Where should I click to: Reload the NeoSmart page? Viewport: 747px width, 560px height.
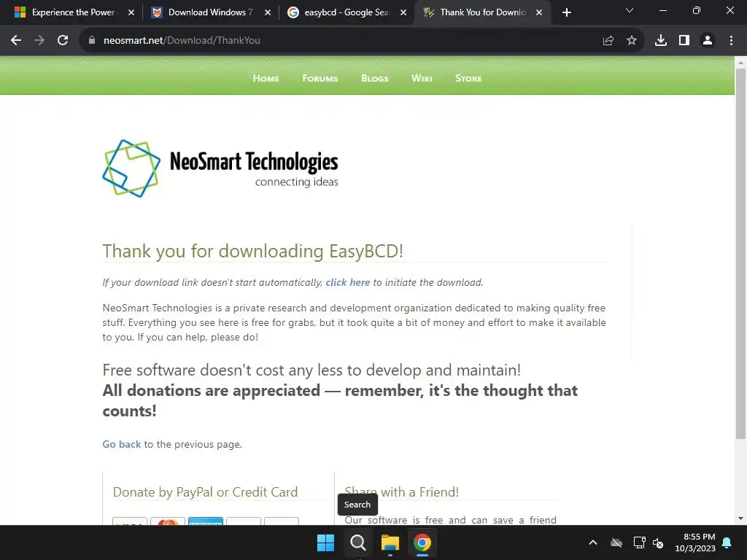[63, 41]
